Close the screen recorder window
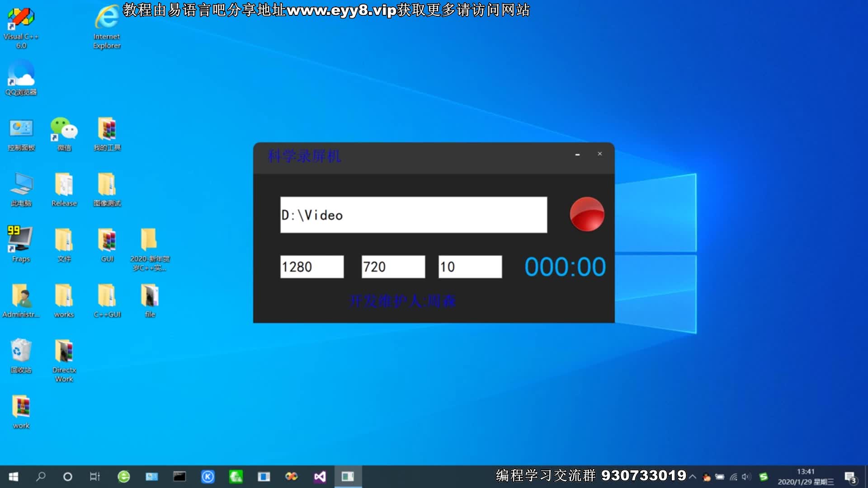The image size is (868, 488). 600,154
